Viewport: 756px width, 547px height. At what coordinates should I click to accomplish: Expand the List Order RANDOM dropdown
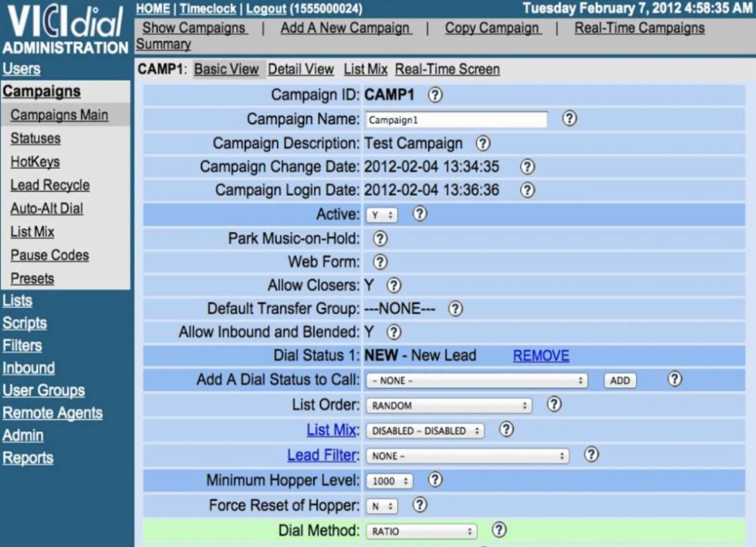[450, 406]
